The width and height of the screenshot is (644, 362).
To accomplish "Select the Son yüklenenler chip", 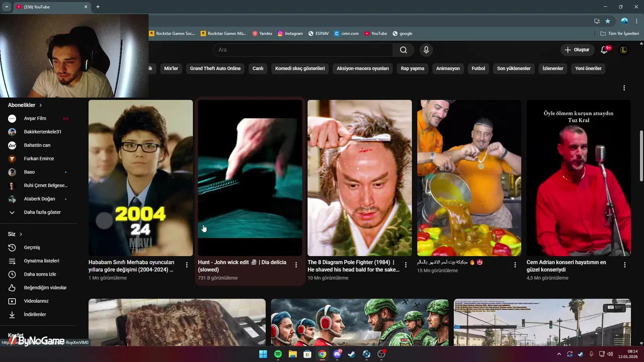I will 514,68.
